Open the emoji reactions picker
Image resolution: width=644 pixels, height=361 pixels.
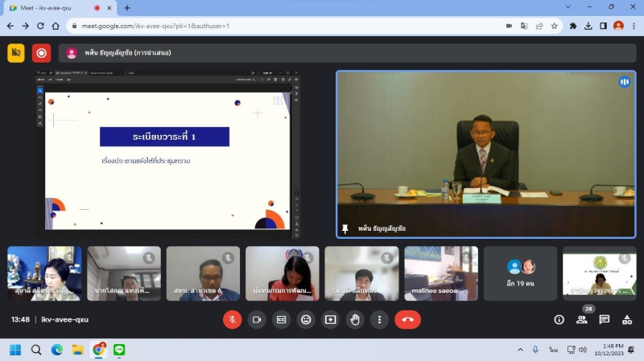tap(306, 319)
